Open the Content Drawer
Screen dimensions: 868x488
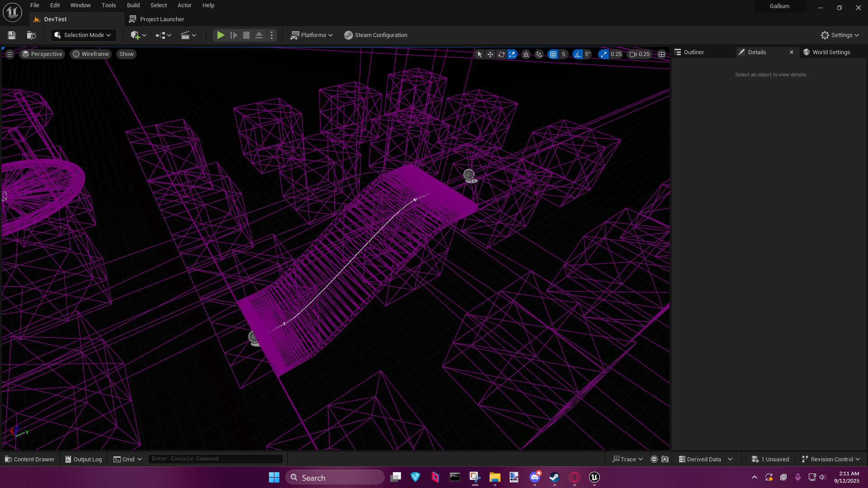pyautogui.click(x=30, y=459)
